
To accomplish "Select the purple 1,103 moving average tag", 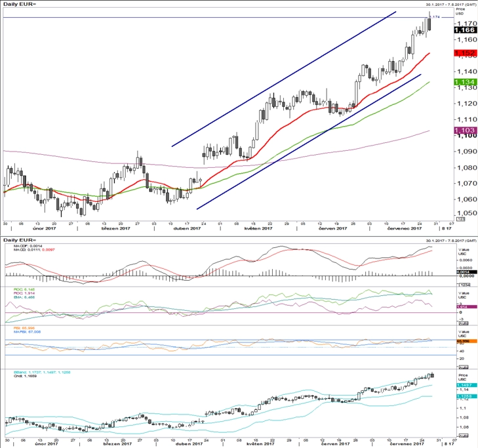I will (465, 131).
